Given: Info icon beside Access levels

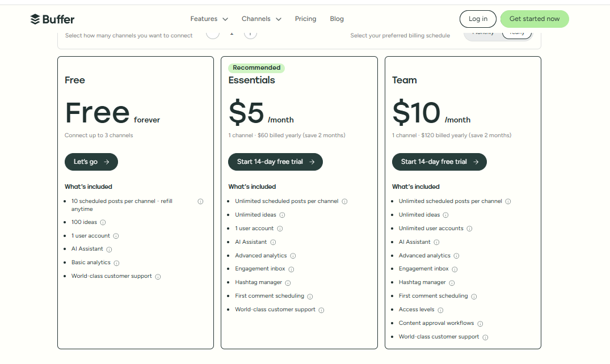Looking at the screenshot, I should [x=440, y=310].
